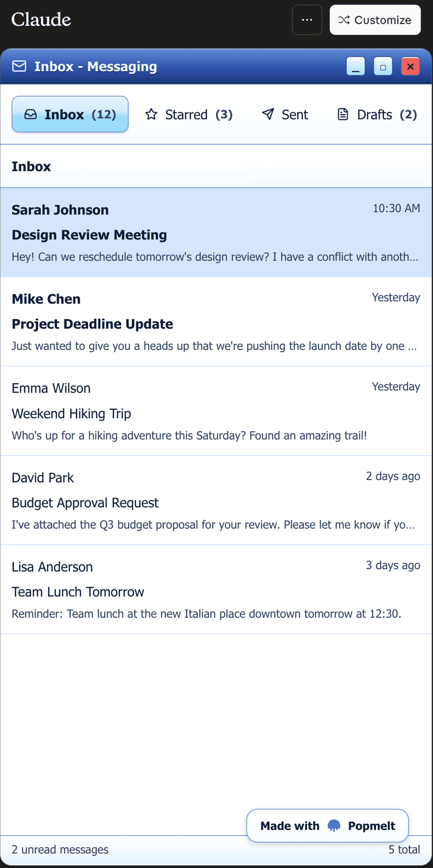Click the Made with Popmelt badge
Image resolution: width=433 pixels, height=868 pixels.
327,826
